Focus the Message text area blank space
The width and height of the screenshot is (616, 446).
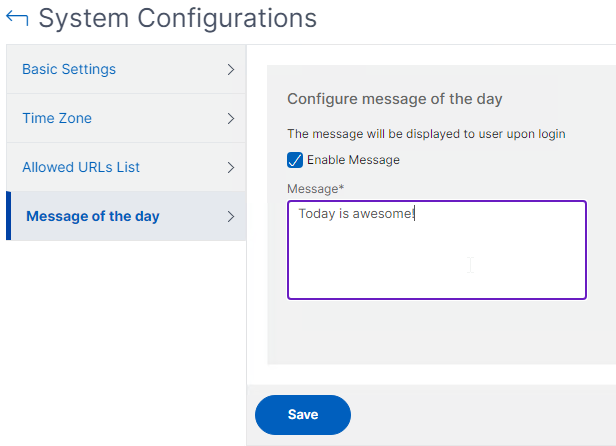437,259
